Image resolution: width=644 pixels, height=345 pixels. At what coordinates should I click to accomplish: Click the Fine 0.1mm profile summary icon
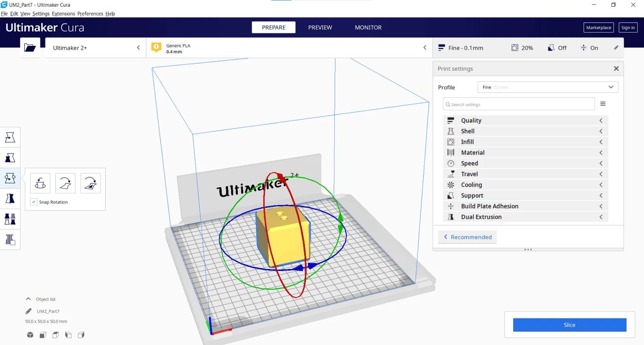click(x=442, y=48)
